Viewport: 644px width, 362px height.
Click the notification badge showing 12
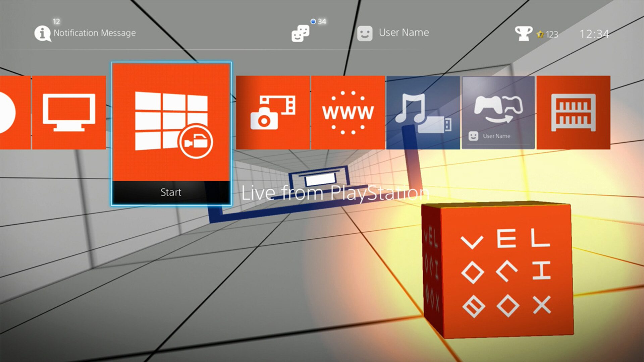pyautogui.click(x=56, y=21)
